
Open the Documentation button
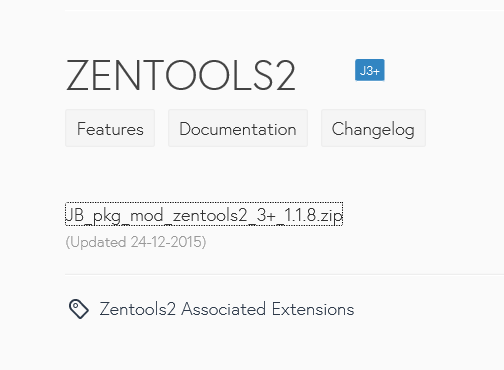coord(238,128)
